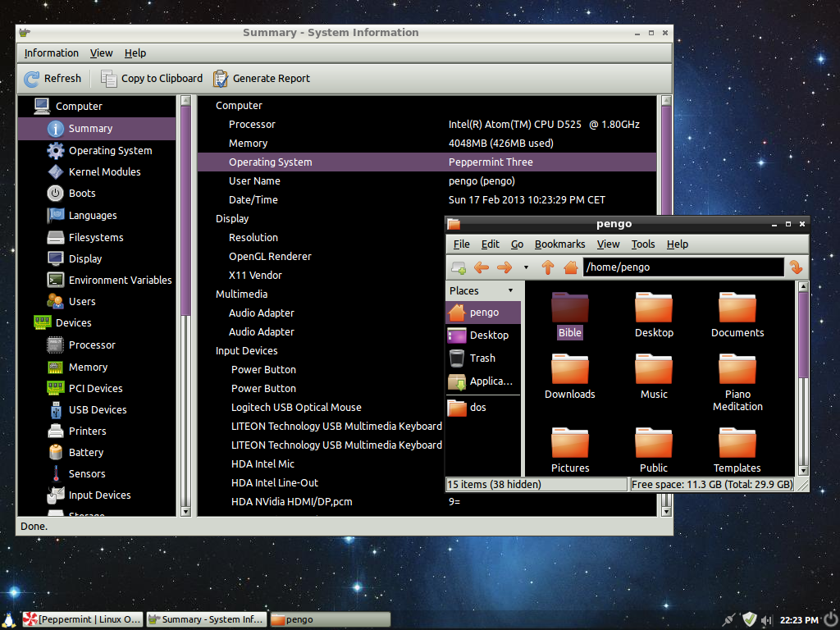Select the Applications entry in Places
The image size is (840, 630).
click(482, 381)
